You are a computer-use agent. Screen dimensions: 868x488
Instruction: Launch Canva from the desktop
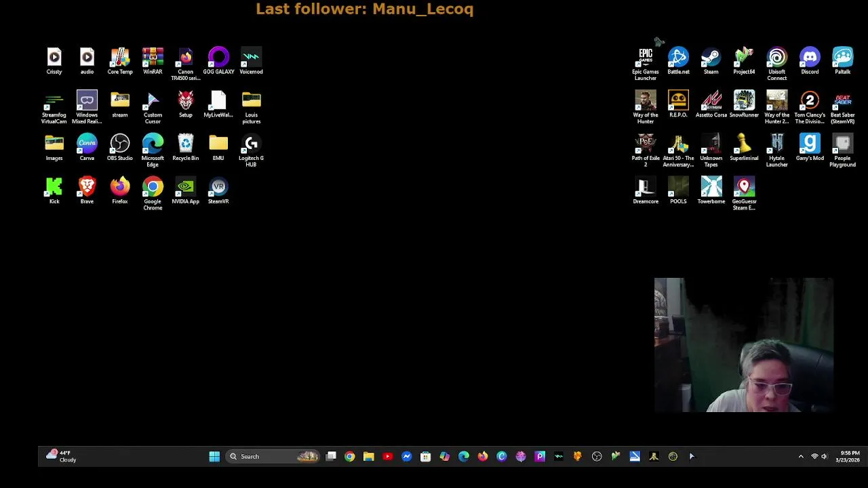coord(87,148)
